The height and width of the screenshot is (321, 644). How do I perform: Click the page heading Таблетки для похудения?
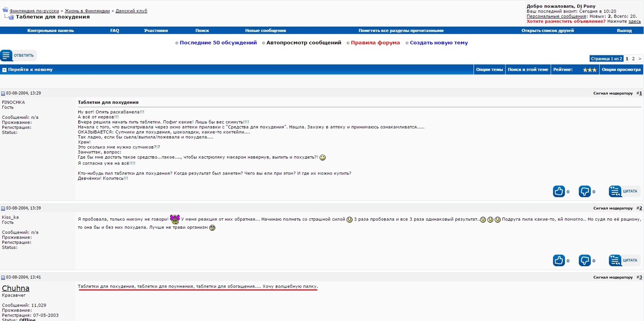(53, 17)
